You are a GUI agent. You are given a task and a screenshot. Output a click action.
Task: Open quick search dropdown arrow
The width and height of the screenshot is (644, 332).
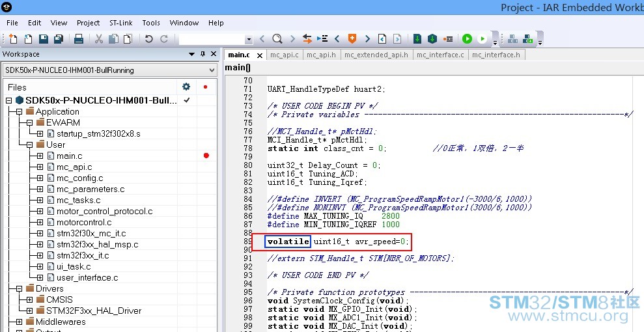tap(249, 40)
